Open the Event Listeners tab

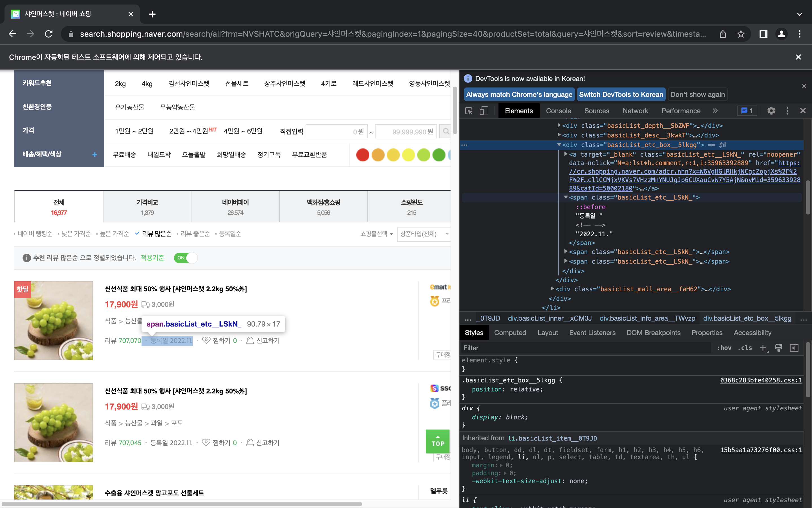click(592, 333)
